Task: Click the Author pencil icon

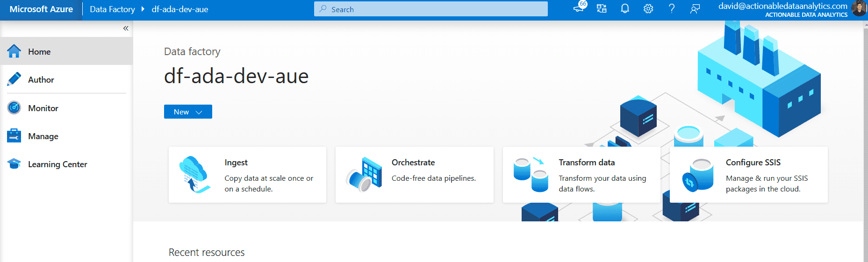Action: pyautogui.click(x=14, y=79)
